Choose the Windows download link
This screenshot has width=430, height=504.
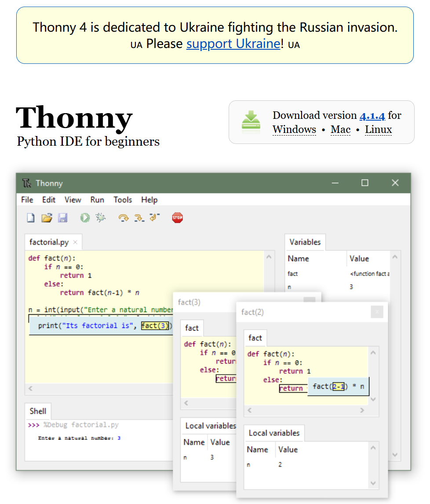(294, 129)
